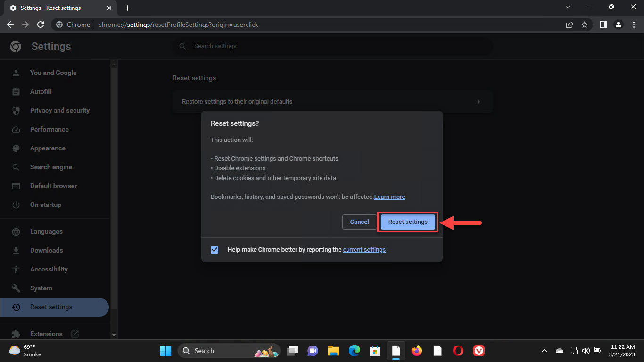
Task: Show hidden system tray icons
Action: tap(545, 351)
